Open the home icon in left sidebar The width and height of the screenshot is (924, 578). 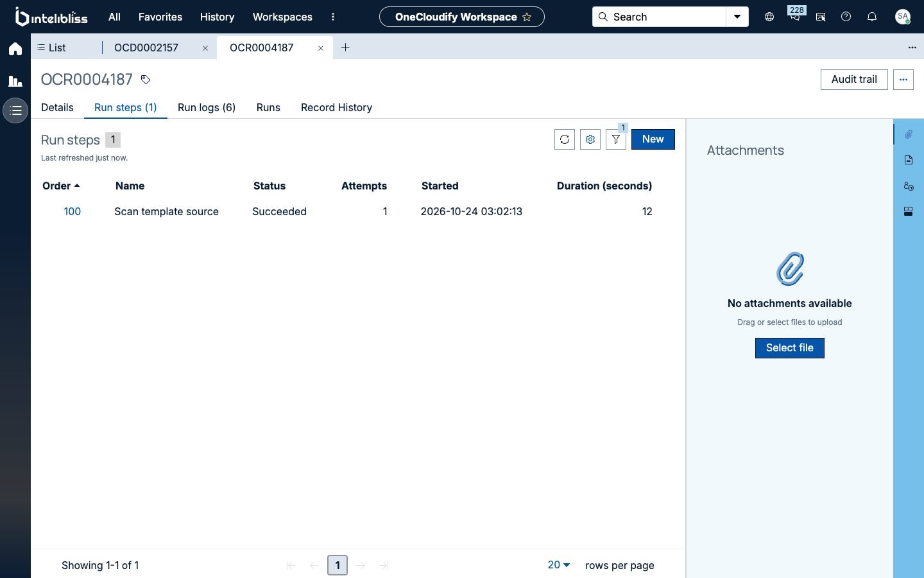[15, 49]
